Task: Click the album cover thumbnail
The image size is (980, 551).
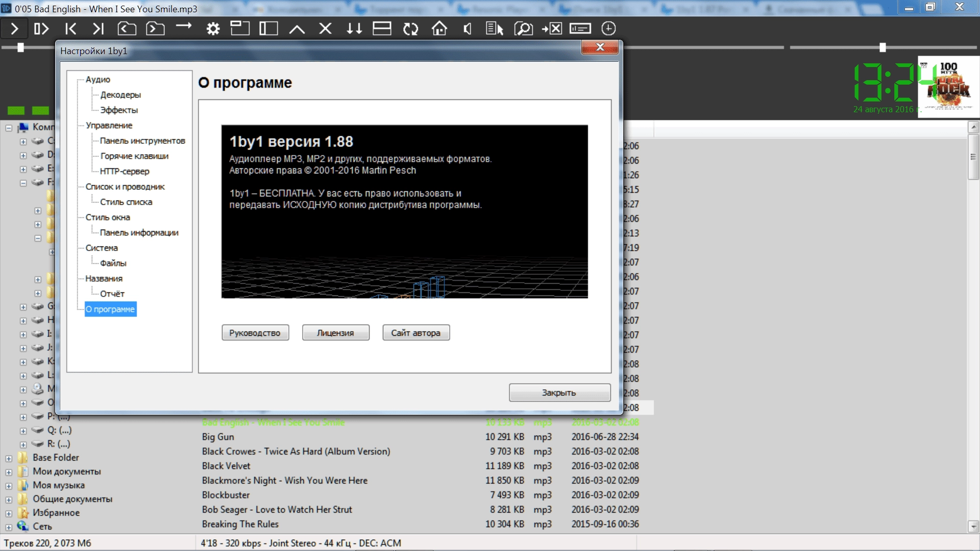Action: [x=948, y=87]
